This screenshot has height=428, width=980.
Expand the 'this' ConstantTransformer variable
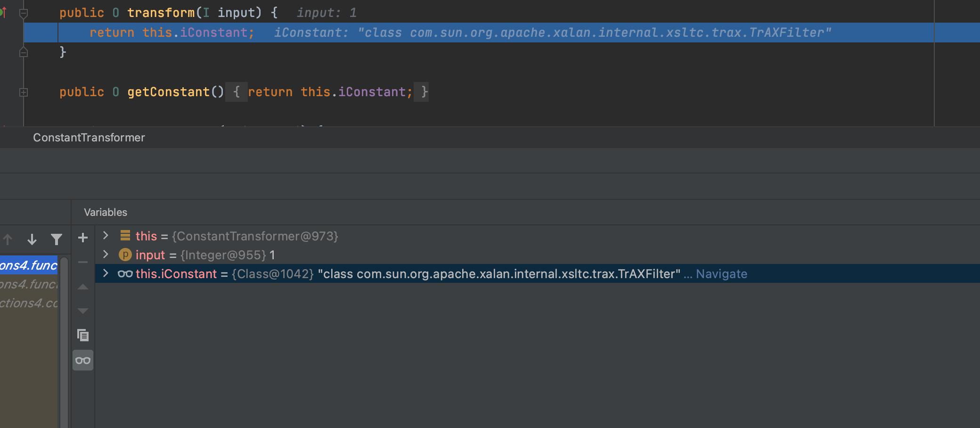coord(106,235)
